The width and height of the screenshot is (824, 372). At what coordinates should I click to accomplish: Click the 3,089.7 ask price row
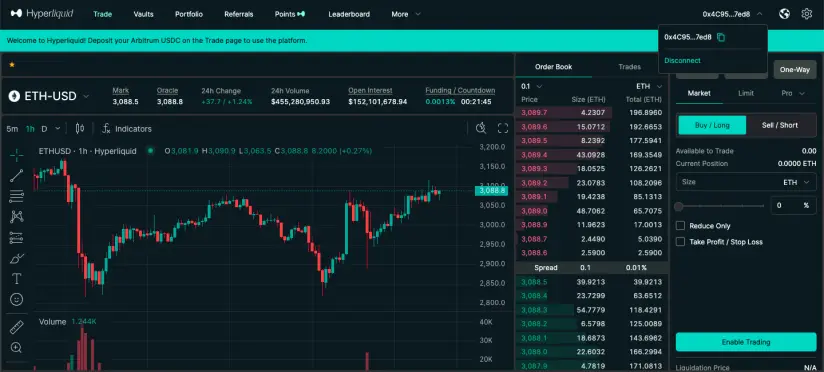pyautogui.click(x=592, y=112)
